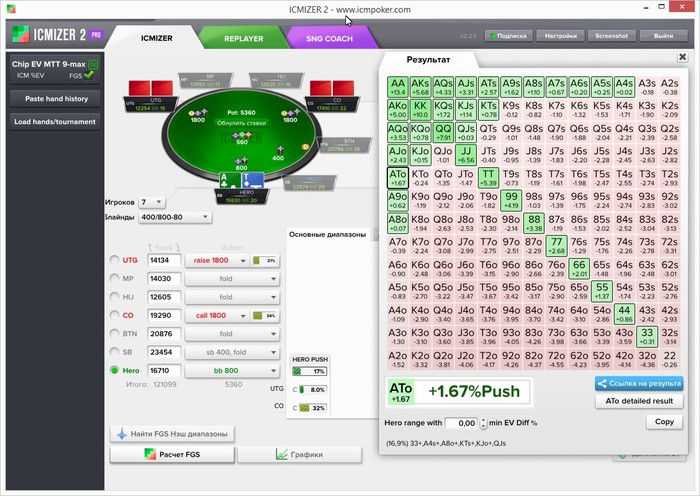The height and width of the screenshot is (496, 700).
Task: Click the yellow dealer button on table
Action: (x=306, y=147)
